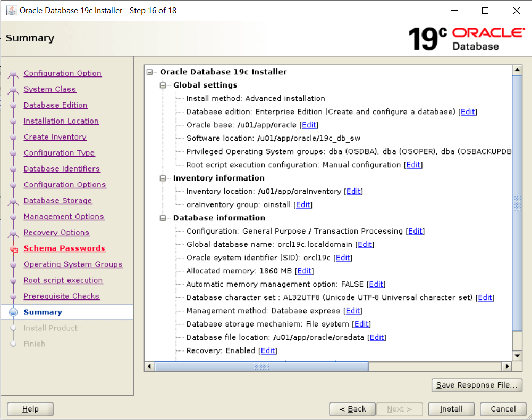Collapse the Inventory information section
532x420 pixels.
click(163, 178)
